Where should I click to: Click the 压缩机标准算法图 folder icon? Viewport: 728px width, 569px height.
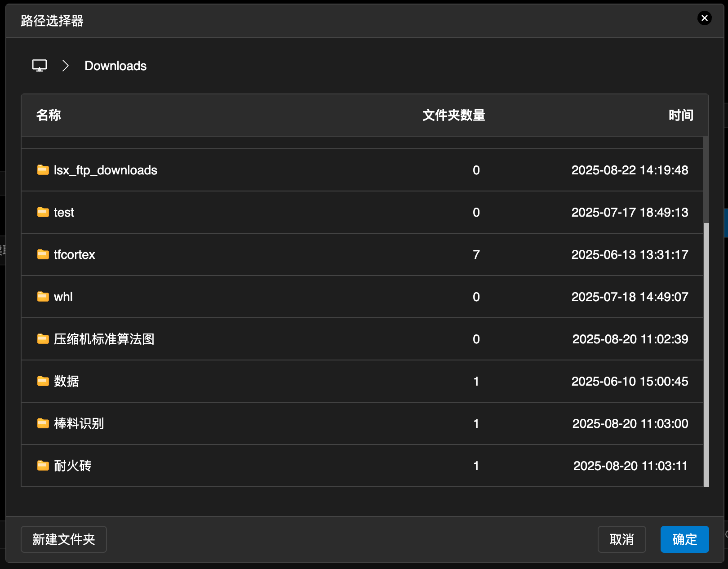pos(43,339)
